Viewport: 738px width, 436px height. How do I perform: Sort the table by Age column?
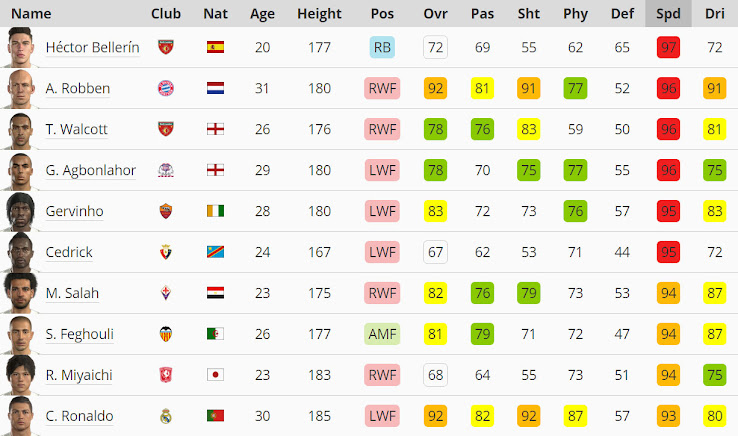(x=263, y=14)
